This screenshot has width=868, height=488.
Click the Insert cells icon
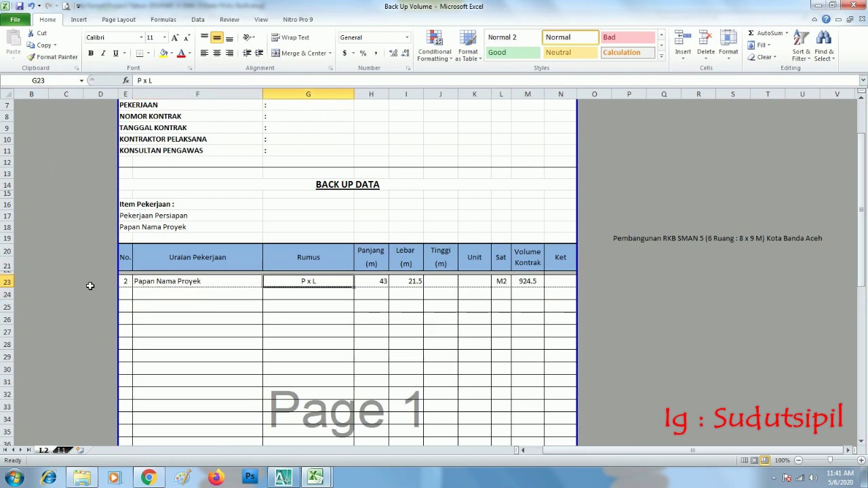683,38
